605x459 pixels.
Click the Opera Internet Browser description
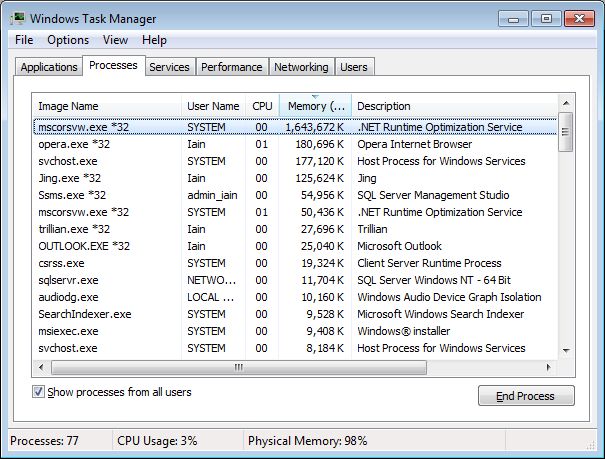(414, 144)
